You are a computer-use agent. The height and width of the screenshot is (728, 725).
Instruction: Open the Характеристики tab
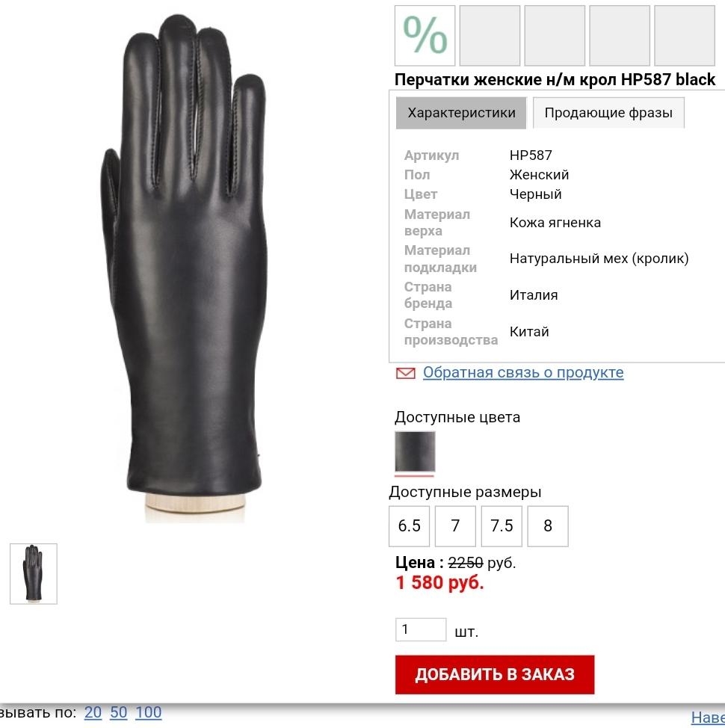click(461, 113)
